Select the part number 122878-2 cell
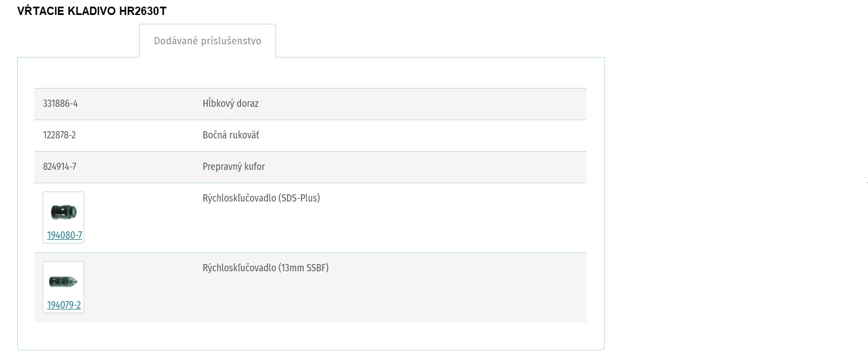 point(59,135)
